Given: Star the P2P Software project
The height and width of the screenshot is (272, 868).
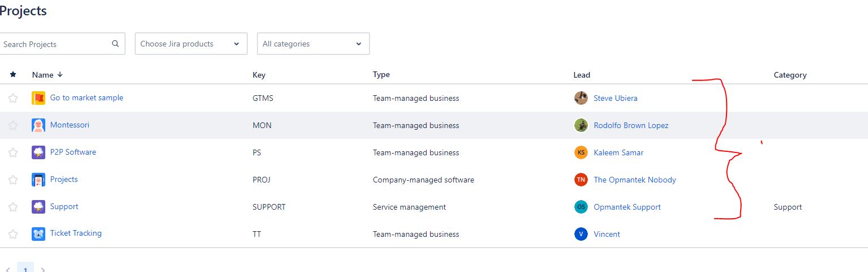Looking at the screenshot, I should click(x=13, y=152).
